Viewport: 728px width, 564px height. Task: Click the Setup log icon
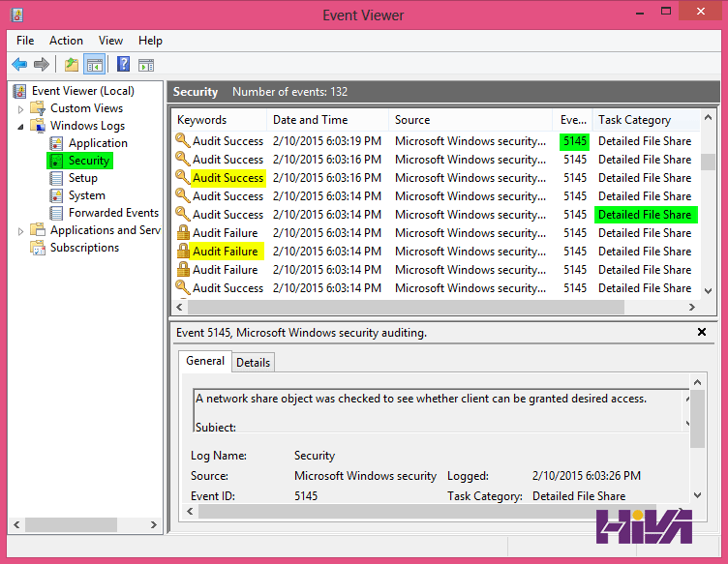[x=56, y=178]
